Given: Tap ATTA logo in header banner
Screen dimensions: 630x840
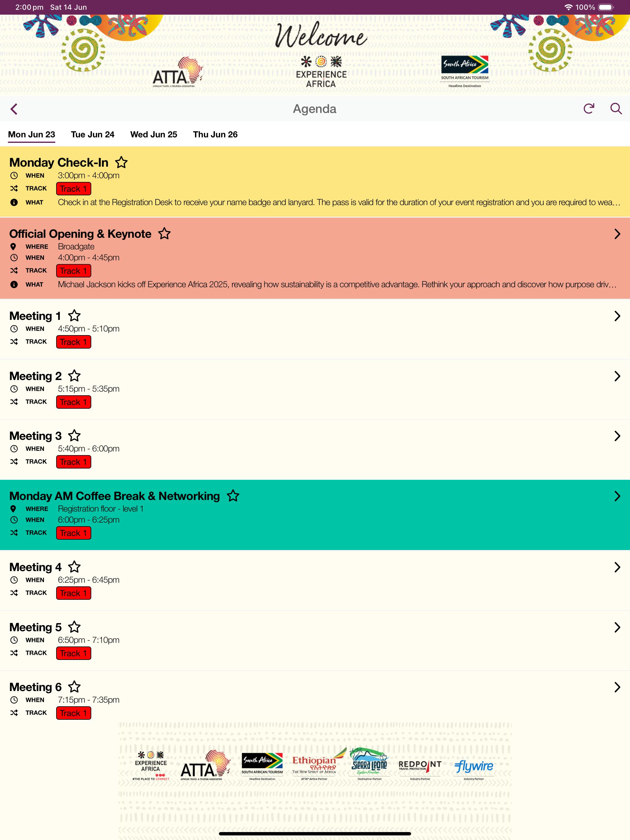Looking at the screenshot, I should (x=177, y=72).
